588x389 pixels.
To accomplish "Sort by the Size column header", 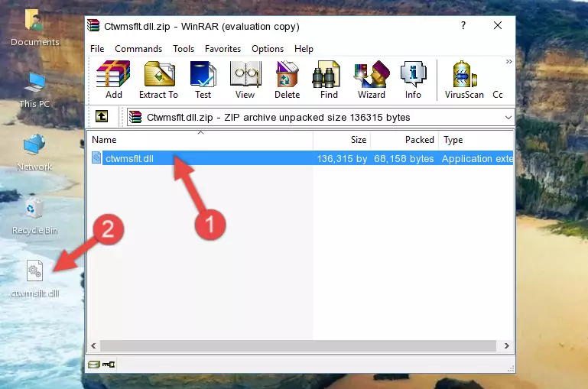I will pos(342,140).
